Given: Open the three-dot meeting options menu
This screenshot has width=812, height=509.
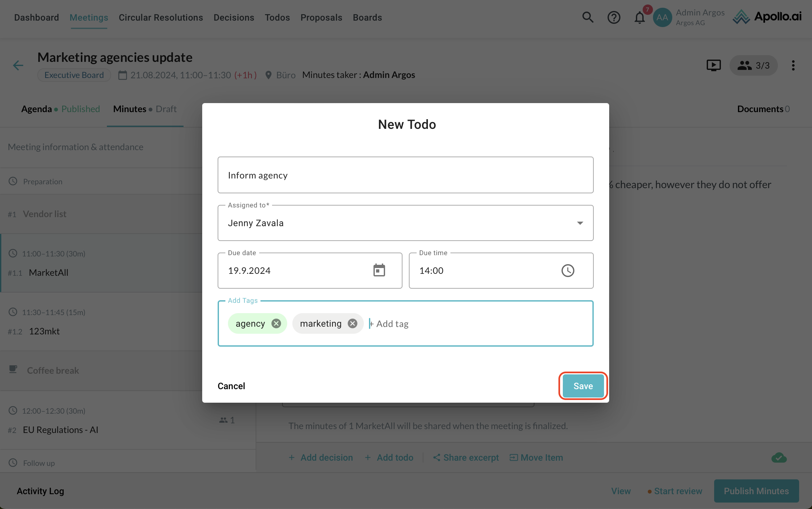Looking at the screenshot, I should pos(793,65).
